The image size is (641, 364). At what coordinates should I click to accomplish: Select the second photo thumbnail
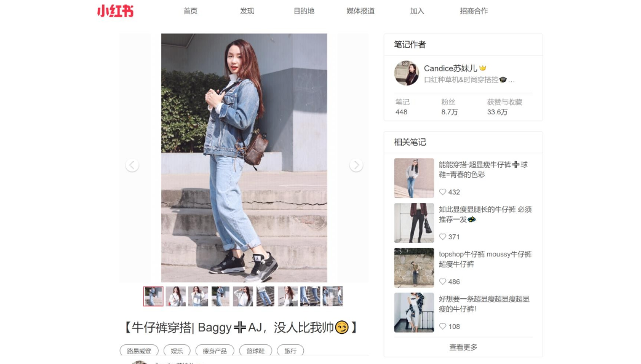[x=176, y=296]
